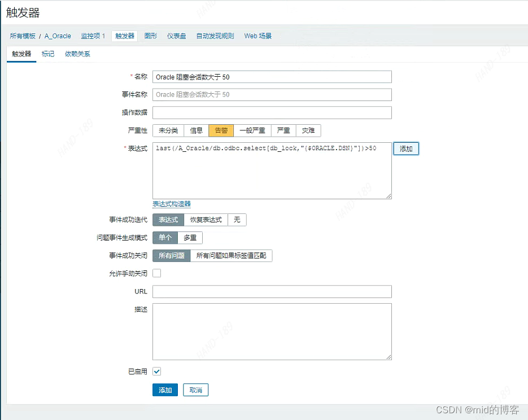Set severity to 告警

(221, 130)
